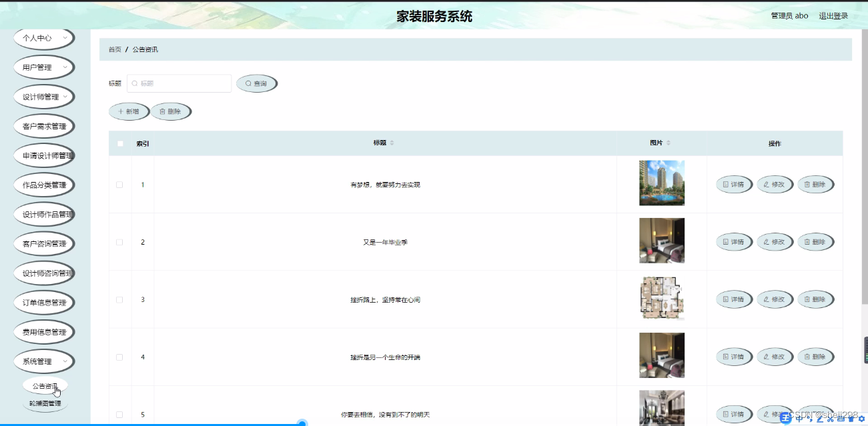Select 轮播图管理 from the sidebar

pyautogui.click(x=45, y=404)
